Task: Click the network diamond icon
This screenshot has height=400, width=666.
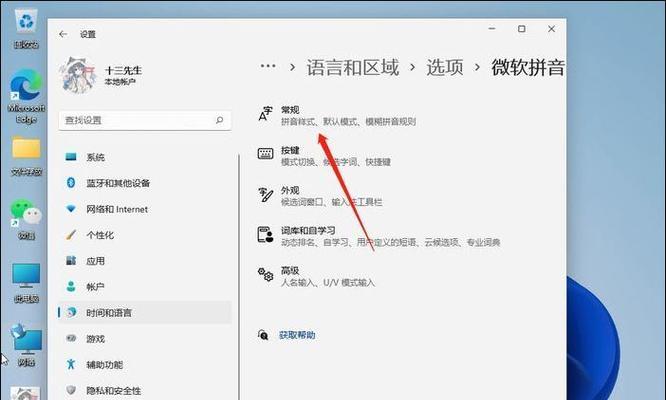Action: 71,209
